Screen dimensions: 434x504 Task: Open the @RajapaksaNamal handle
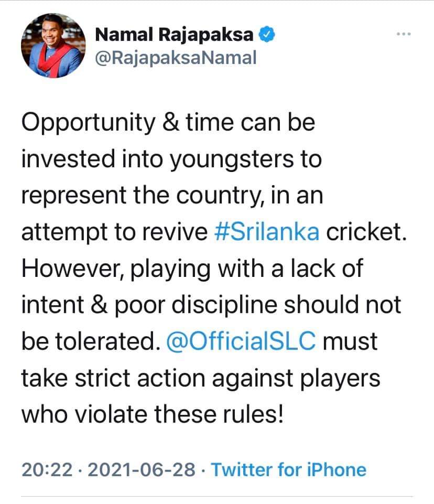click(176, 58)
